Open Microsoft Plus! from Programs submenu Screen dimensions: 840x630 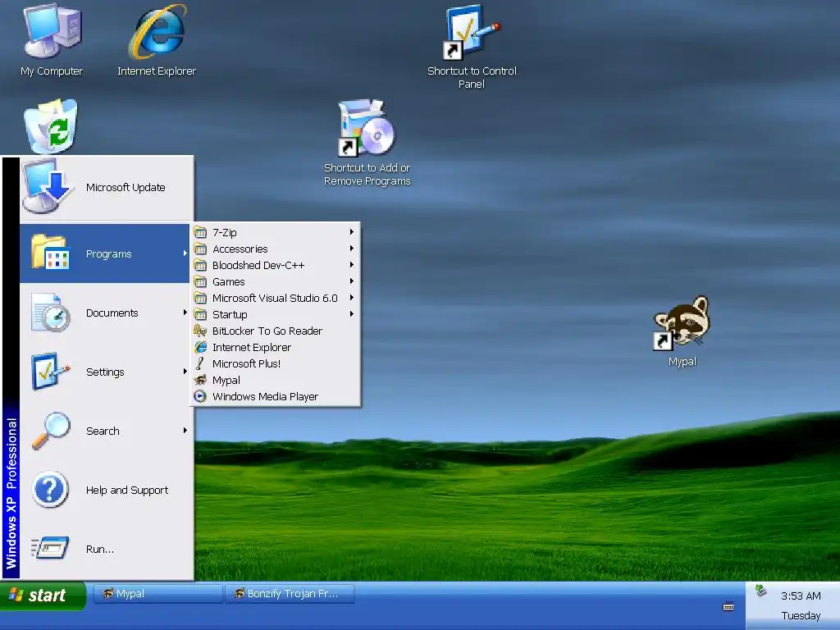pyautogui.click(x=276, y=363)
